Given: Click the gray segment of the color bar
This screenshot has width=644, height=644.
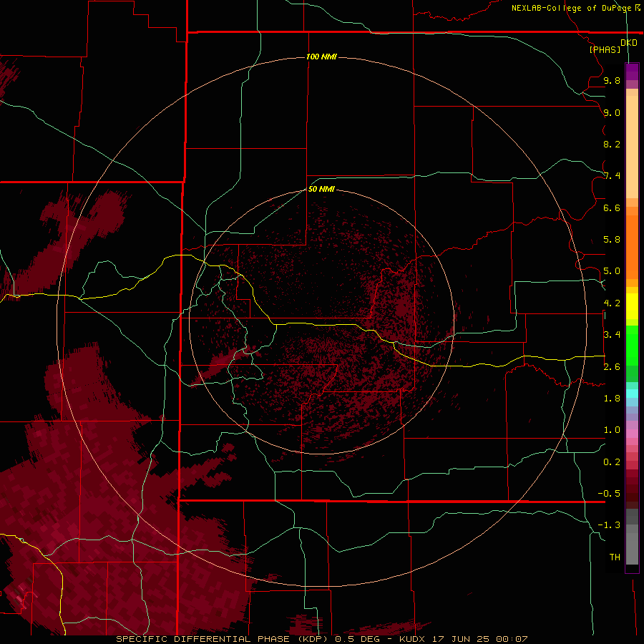Looking at the screenshot, I should pos(632,537).
